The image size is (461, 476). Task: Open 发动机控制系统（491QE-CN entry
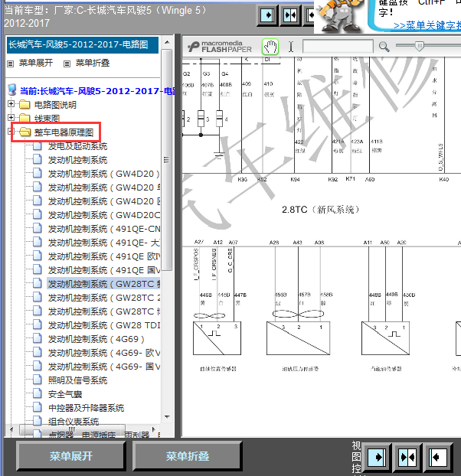tap(104, 229)
